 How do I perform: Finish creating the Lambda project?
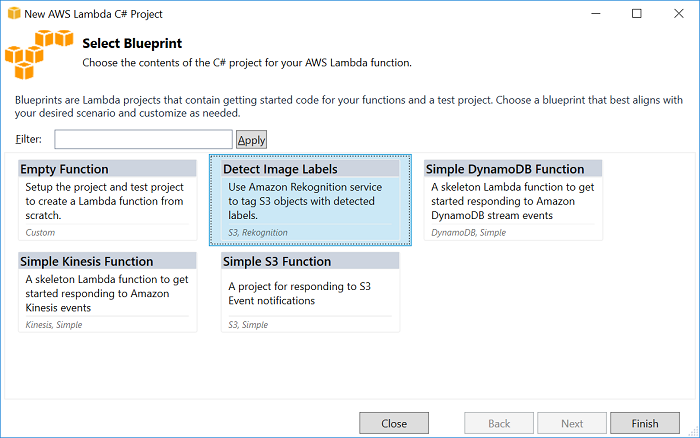tap(645, 423)
